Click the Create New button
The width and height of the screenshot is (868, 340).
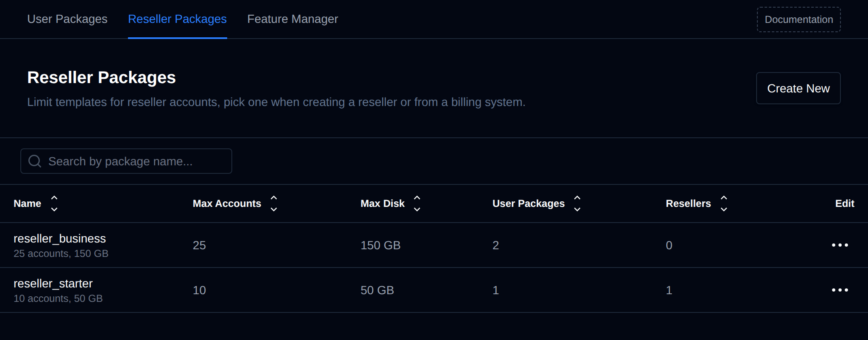pyautogui.click(x=798, y=88)
